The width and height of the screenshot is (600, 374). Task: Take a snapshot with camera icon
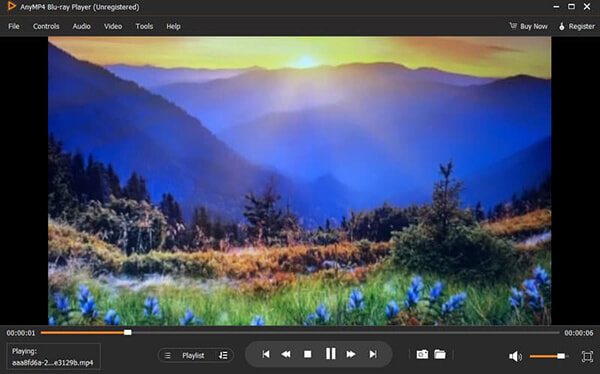point(422,354)
